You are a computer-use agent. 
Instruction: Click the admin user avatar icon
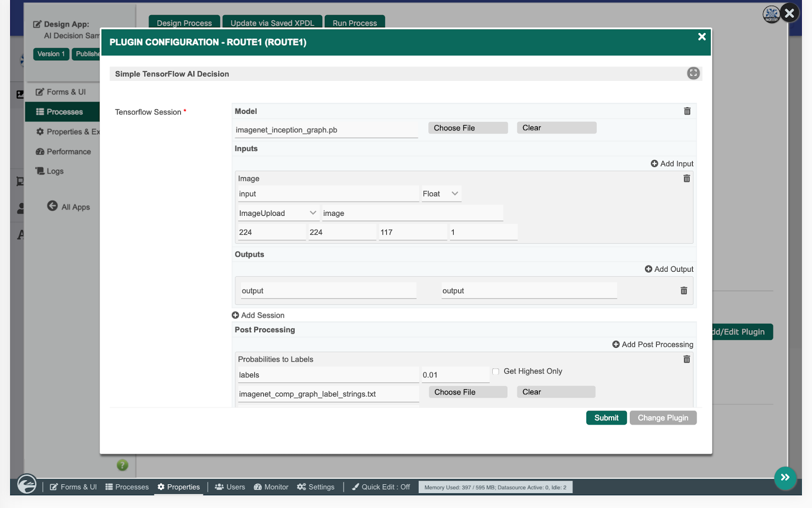771,14
